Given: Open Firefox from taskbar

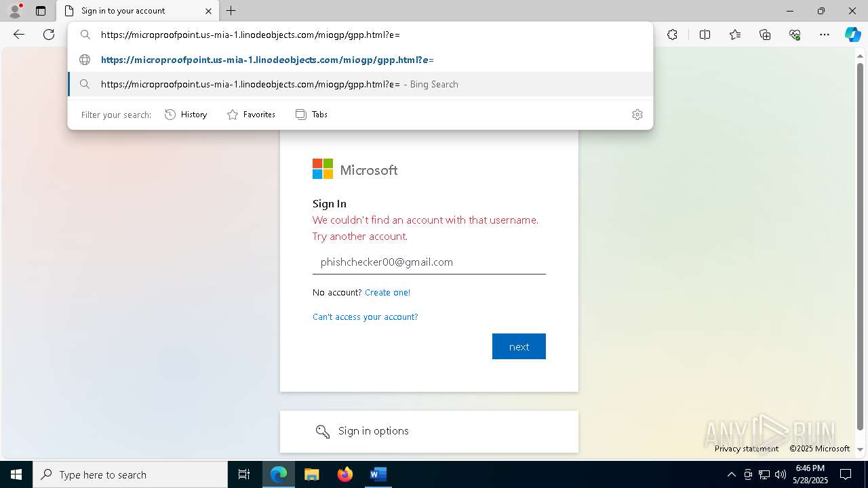Looking at the screenshot, I should pyautogui.click(x=344, y=474).
